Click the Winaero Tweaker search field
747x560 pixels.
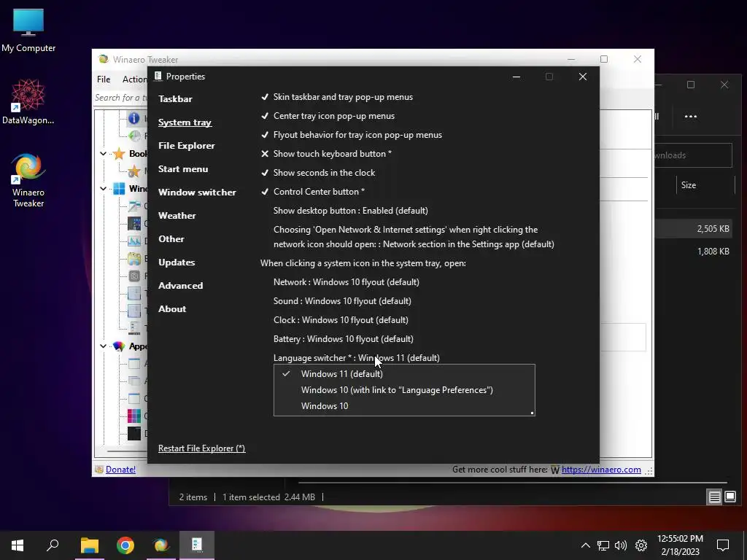point(121,98)
